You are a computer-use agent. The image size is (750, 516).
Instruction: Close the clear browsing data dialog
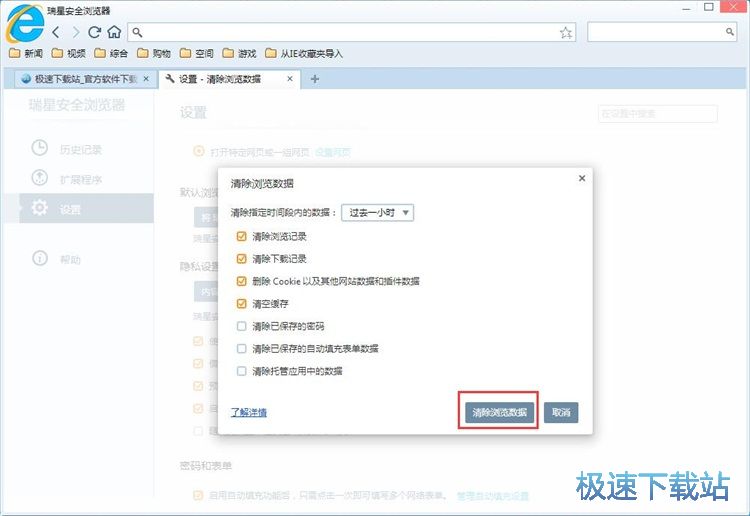(x=582, y=178)
